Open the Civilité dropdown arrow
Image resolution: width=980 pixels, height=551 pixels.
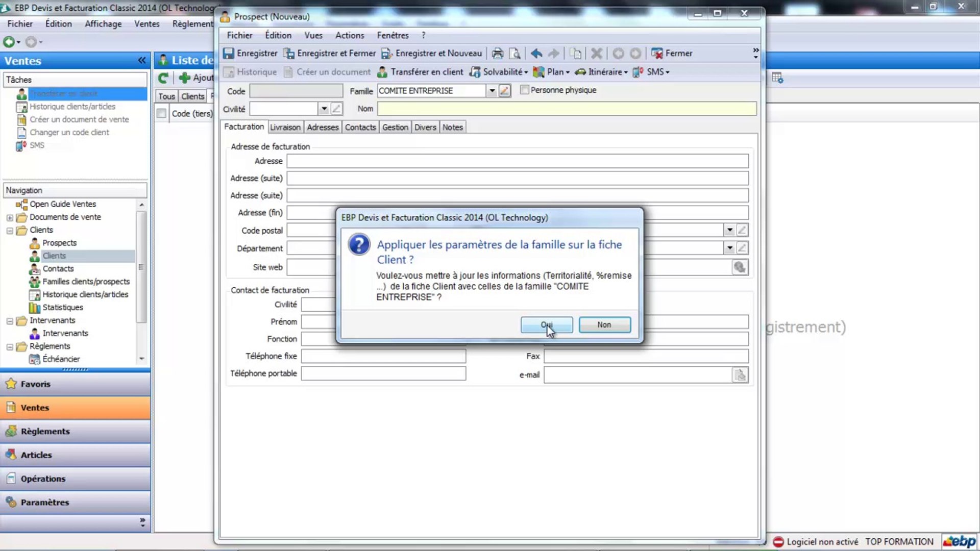tap(324, 109)
